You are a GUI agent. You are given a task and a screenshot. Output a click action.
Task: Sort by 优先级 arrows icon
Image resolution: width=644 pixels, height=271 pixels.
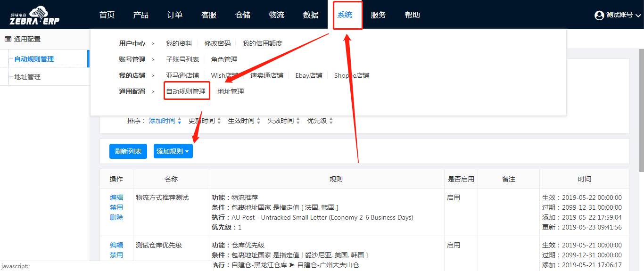pyautogui.click(x=331, y=121)
